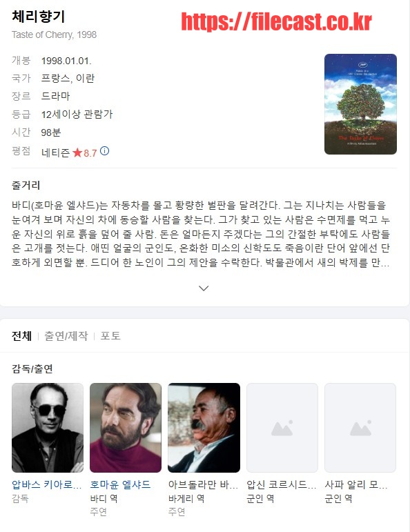
Task: Open the 호마윤 엘샤드 actor name link
Action: pos(120,484)
